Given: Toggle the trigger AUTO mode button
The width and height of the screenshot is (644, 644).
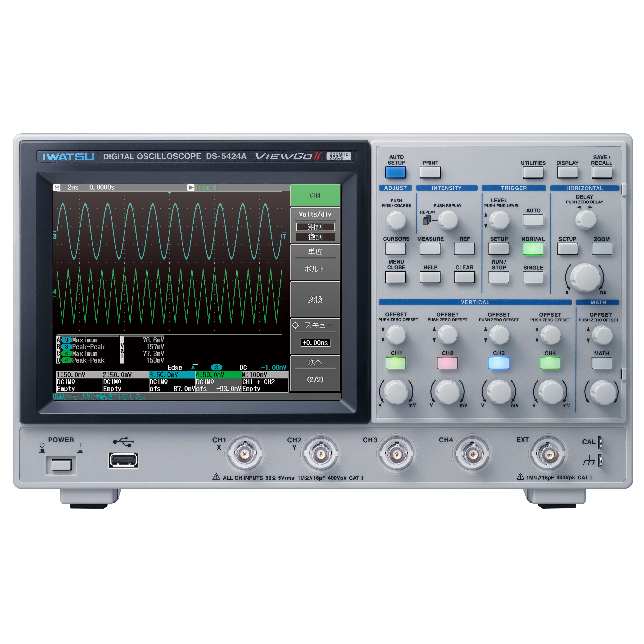Looking at the screenshot, I should (x=533, y=220).
